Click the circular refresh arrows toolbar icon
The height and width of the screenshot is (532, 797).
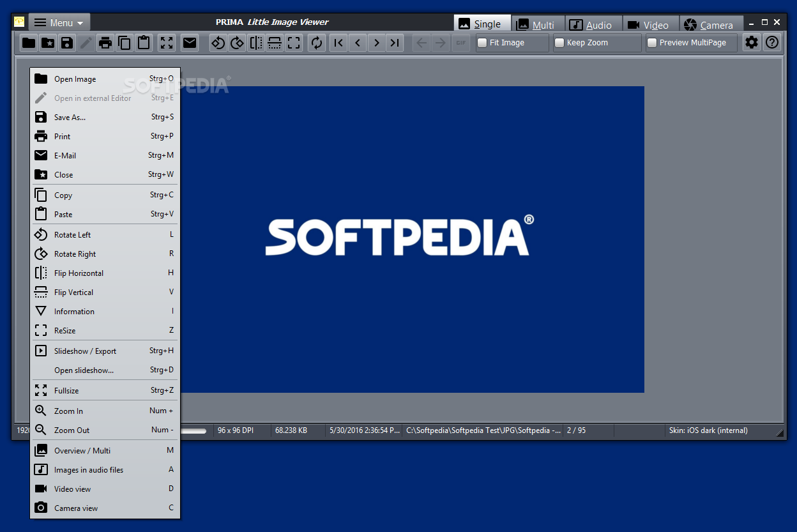317,43
